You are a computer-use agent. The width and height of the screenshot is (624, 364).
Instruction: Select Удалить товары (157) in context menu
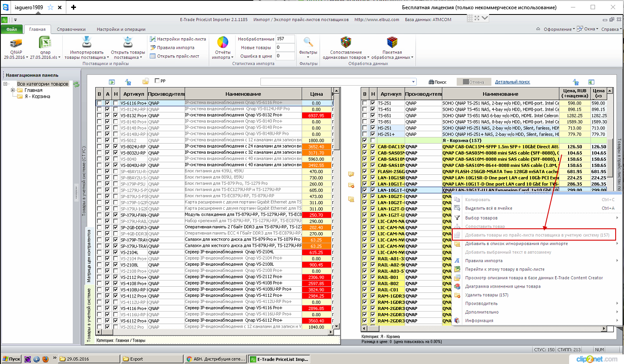click(536, 295)
